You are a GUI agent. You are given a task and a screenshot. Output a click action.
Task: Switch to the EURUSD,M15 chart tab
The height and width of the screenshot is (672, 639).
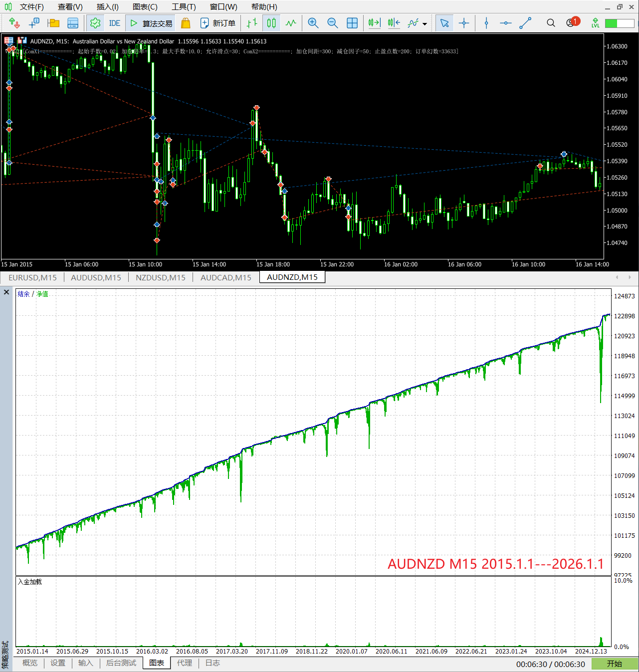coord(32,277)
